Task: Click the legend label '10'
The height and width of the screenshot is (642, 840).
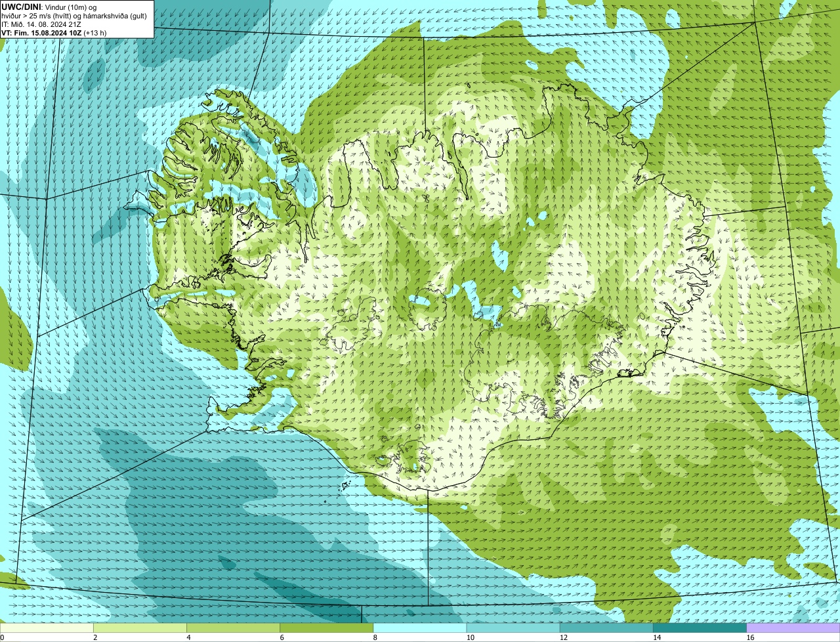Action: [470, 637]
